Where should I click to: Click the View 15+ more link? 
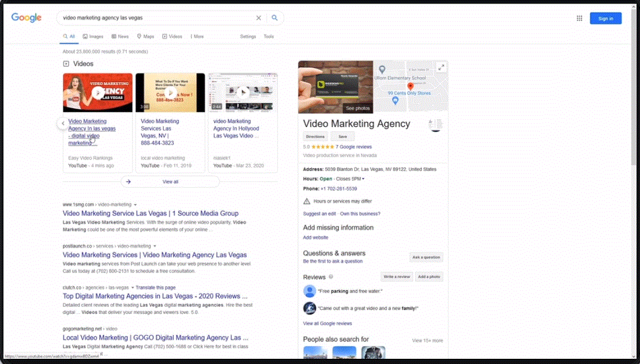tap(427, 341)
